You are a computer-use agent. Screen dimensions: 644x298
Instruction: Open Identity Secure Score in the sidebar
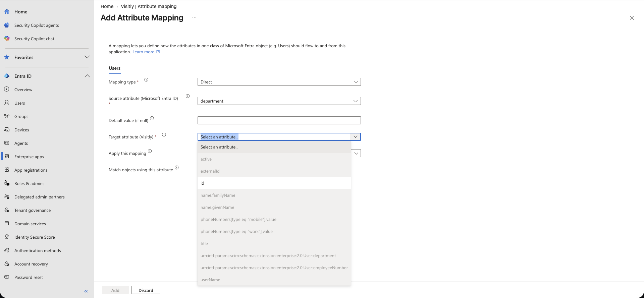(35, 237)
